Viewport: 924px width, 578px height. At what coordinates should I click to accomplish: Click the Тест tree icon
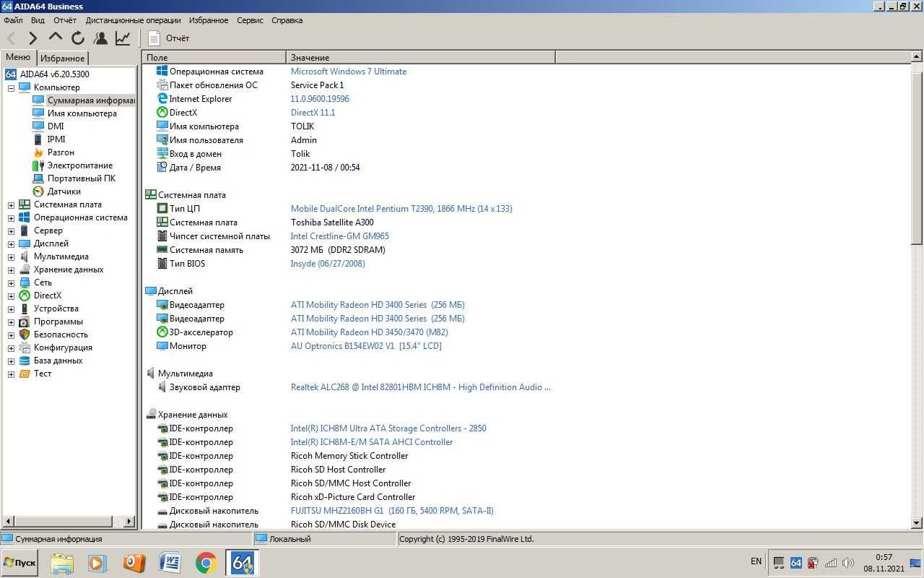pos(25,374)
